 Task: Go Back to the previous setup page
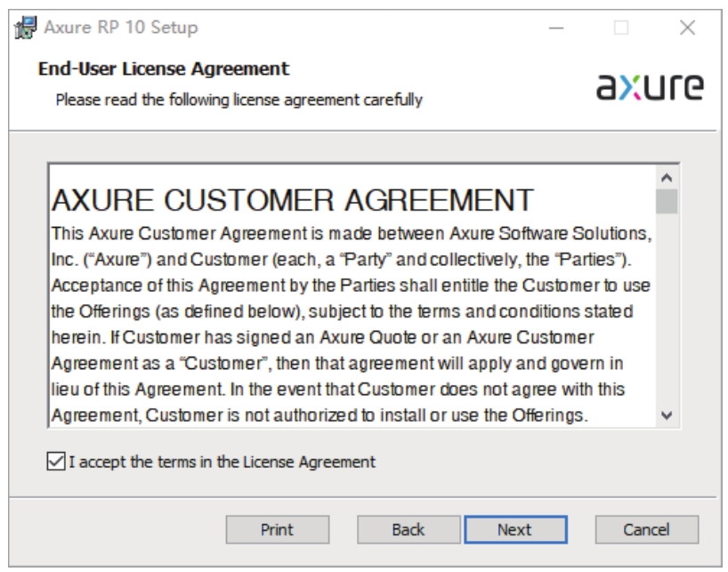[408, 529]
